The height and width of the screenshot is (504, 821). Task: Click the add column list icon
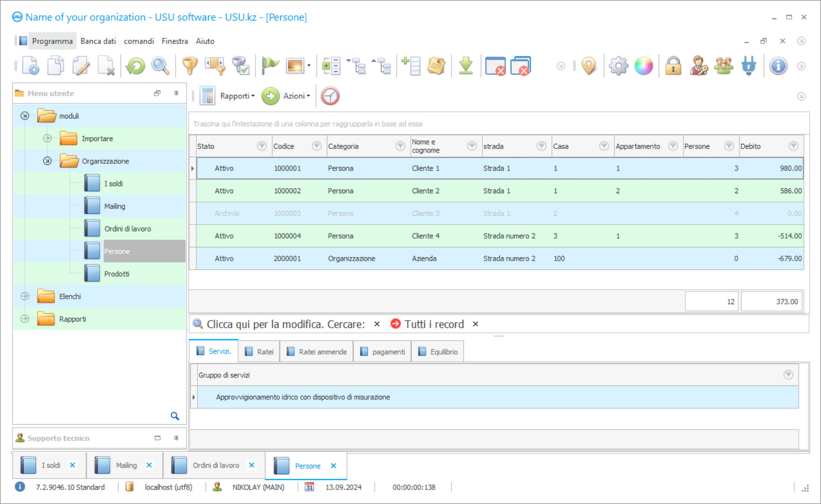coord(411,66)
